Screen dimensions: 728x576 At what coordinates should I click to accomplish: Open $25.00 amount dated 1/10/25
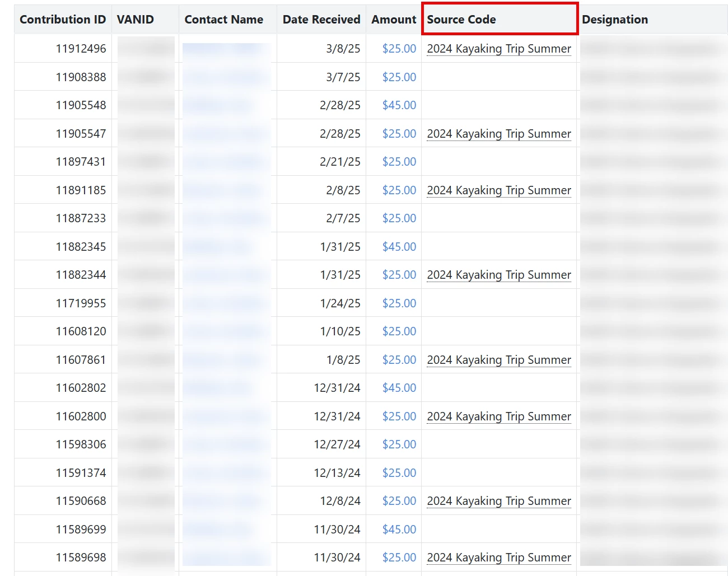tap(399, 331)
